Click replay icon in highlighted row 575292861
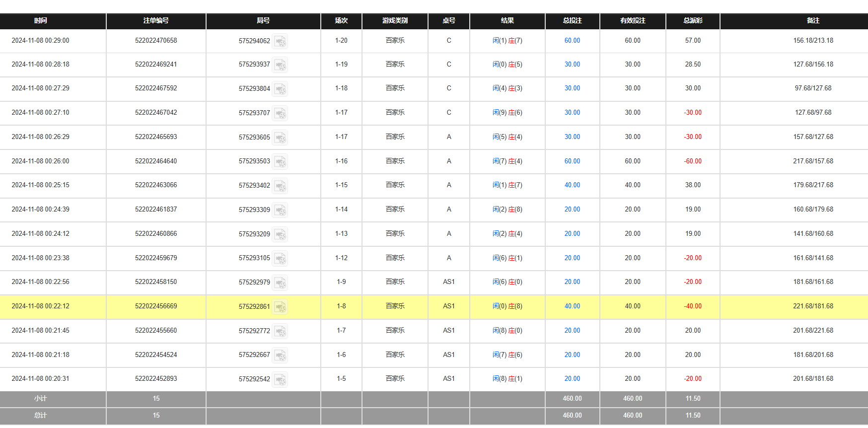The width and height of the screenshot is (868, 428). (x=280, y=307)
